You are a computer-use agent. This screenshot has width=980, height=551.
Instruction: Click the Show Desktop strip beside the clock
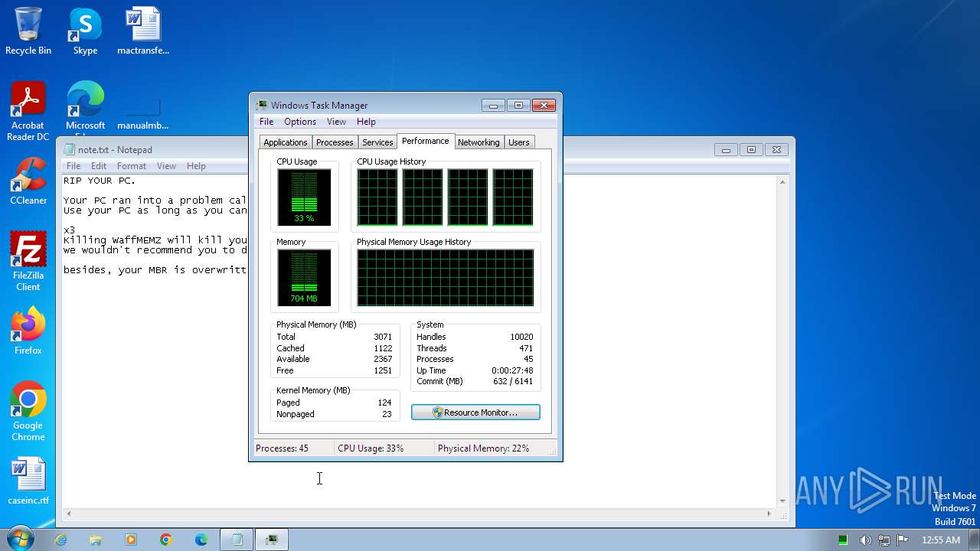(975, 540)
